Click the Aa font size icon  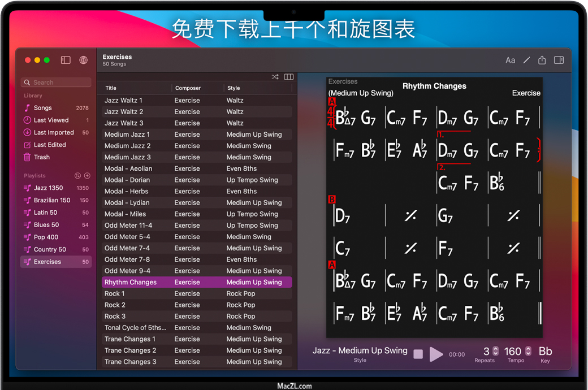(510, 60)
